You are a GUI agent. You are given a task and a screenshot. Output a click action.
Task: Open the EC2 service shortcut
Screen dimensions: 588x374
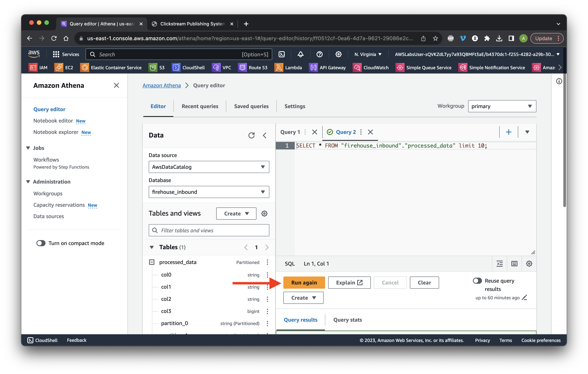[x=64, y=67]
